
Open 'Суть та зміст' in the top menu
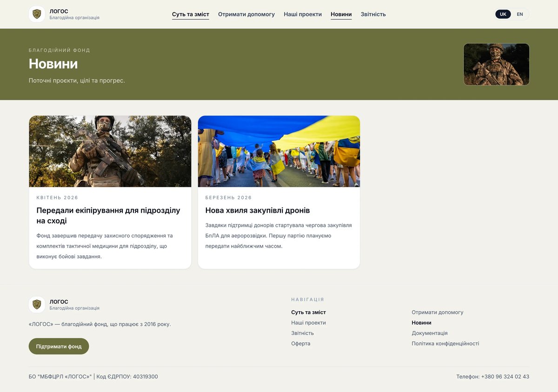coord(191,14)
